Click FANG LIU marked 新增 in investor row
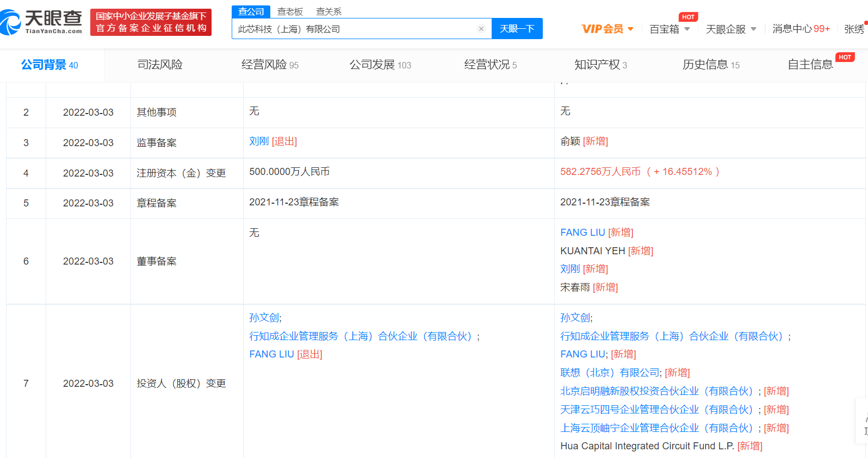 (582, 354)
